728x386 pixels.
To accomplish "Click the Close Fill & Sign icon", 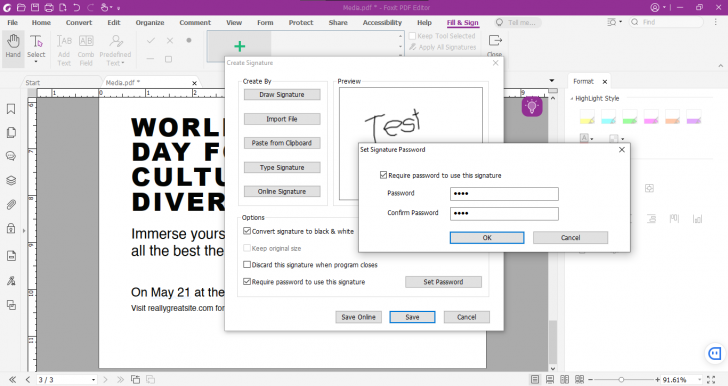I will 495,41.
